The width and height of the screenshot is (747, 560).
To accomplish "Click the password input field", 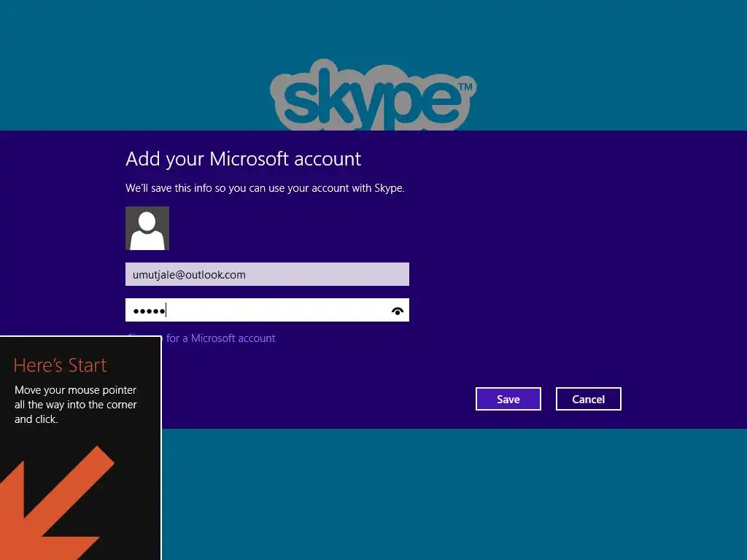I will [x=267, y=310].
